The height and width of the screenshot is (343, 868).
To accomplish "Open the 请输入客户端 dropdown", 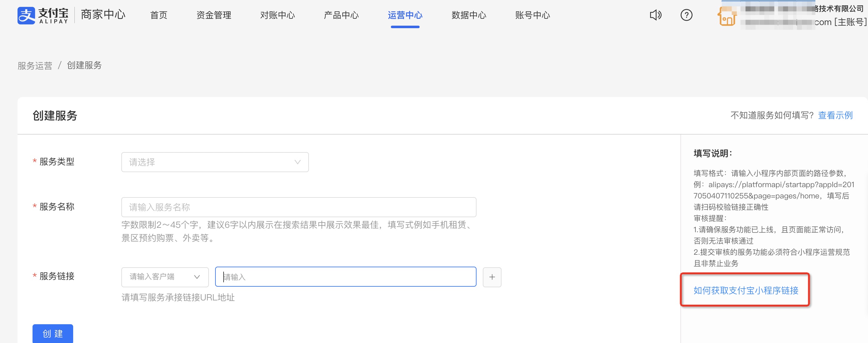I will coord(164,277).
